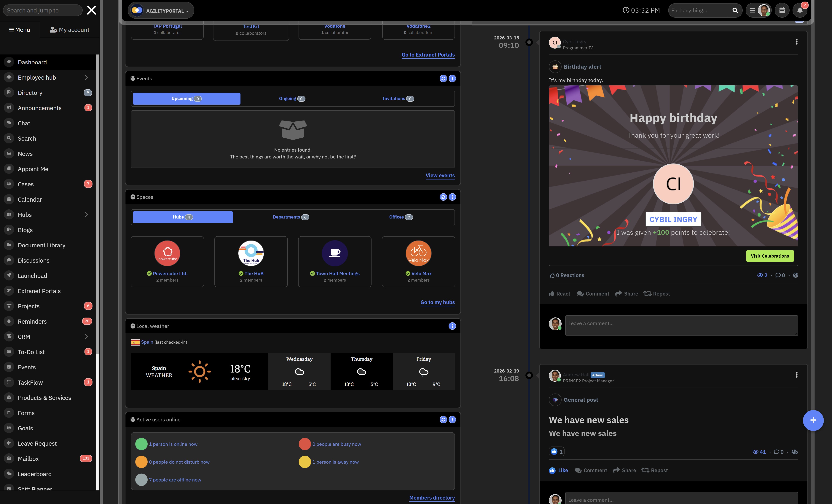This screenshot has height=504, width=832.
Task: Click the birthday post comment field
Action: click(681, 325)
